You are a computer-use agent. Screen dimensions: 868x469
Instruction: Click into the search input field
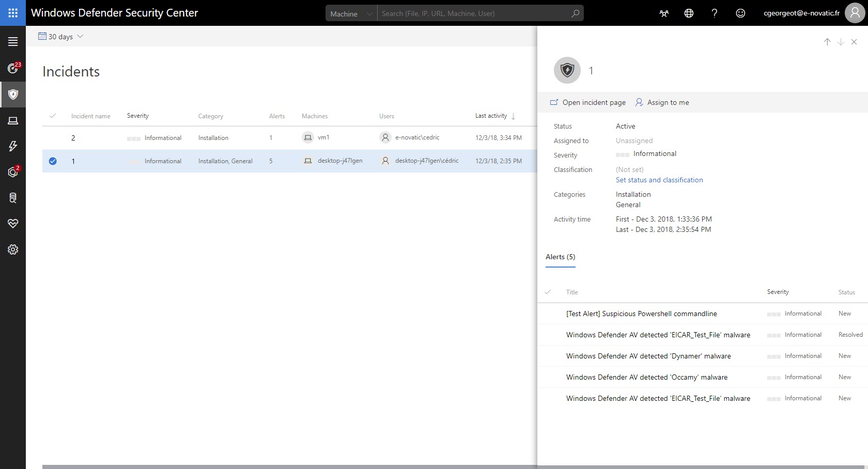(x=473, y=13)
